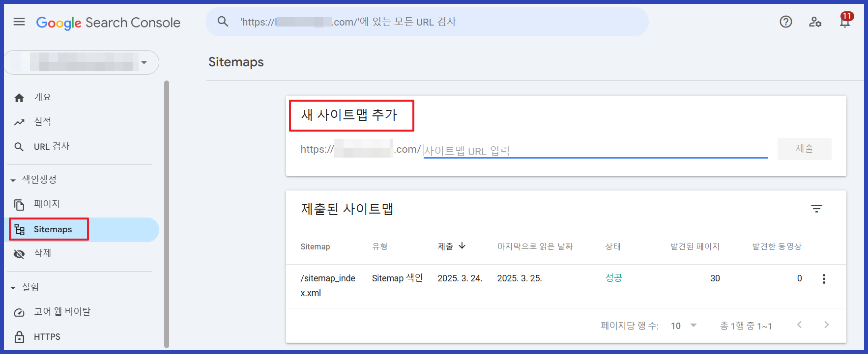
Task: Click the 발견한 동영상 column header
Action: (777, 246)
